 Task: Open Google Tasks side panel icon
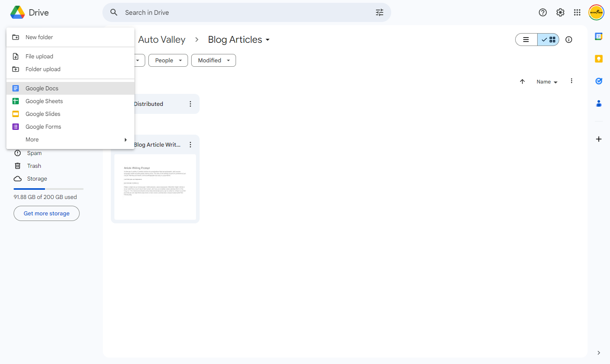[599, 81]
